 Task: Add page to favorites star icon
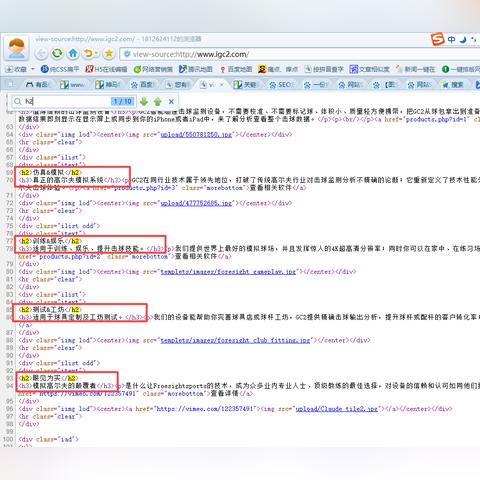click(109, 53)
